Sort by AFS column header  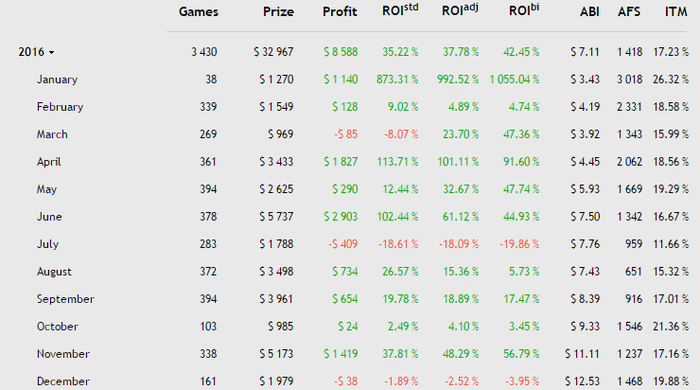point(629,12)
